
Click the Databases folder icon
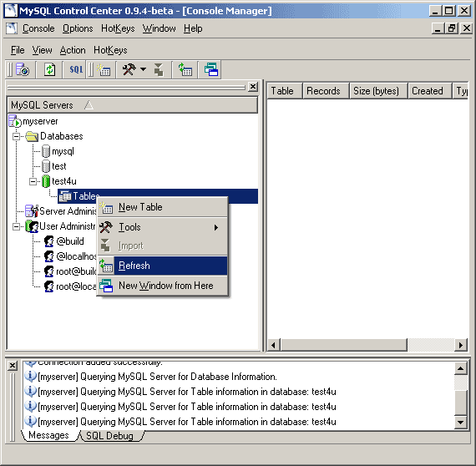[x=32, y=136]
